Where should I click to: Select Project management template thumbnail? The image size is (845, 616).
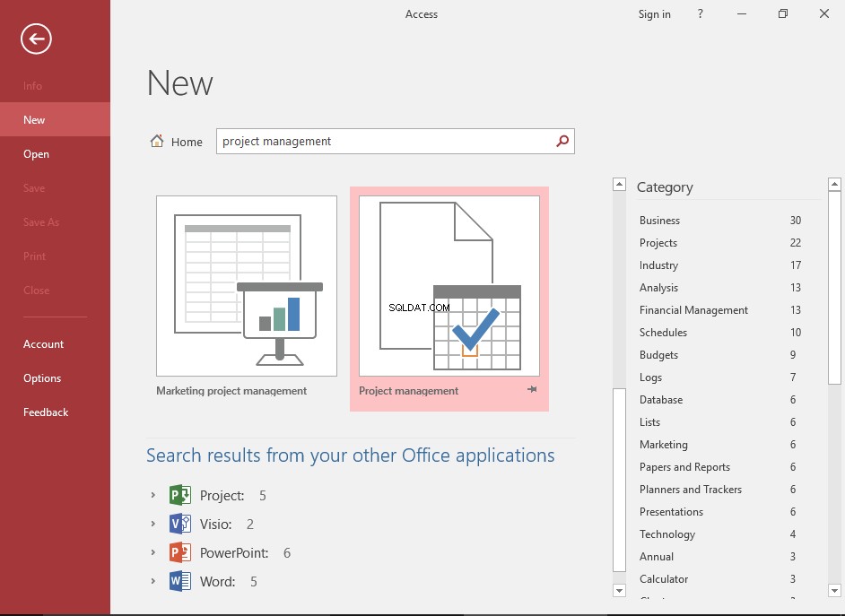tap(449, 286)
